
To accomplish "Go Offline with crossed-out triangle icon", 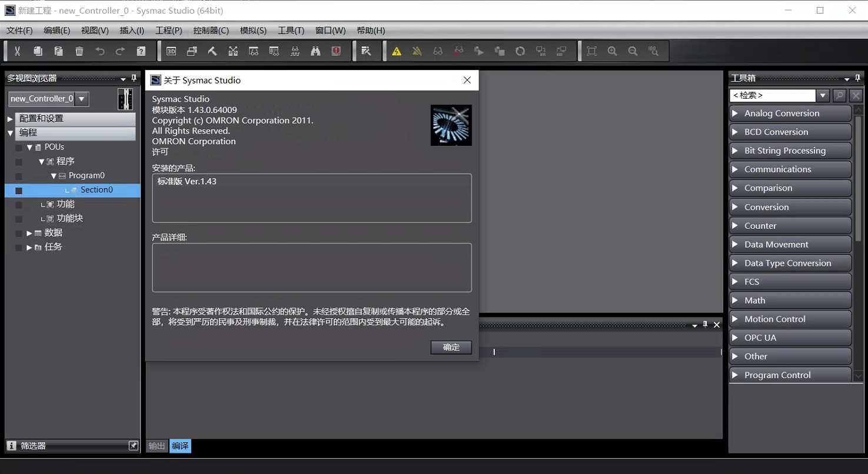I will pos(417,51).
